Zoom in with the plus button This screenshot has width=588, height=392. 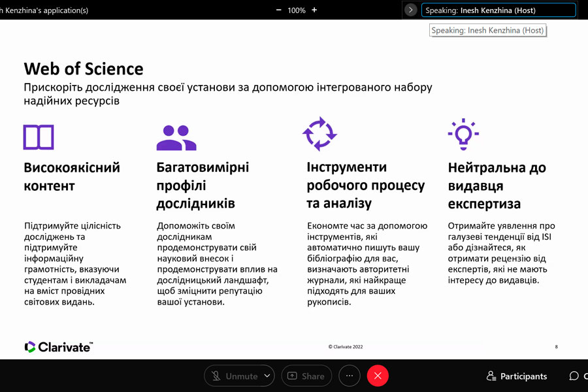[314, 10]
